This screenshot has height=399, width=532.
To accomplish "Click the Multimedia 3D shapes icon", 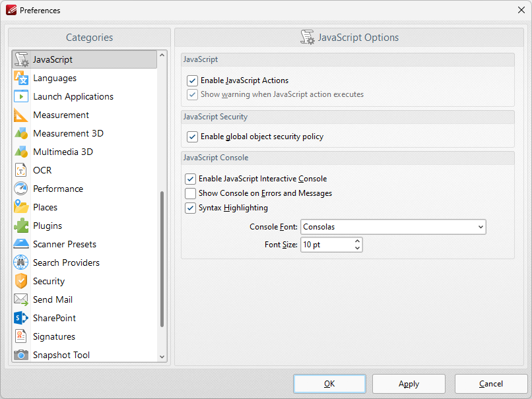I will (21, 152).
